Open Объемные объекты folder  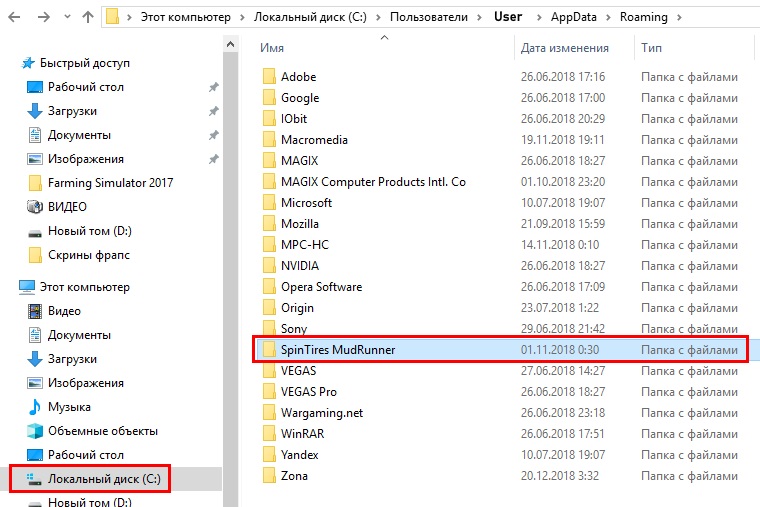point(103,431)
